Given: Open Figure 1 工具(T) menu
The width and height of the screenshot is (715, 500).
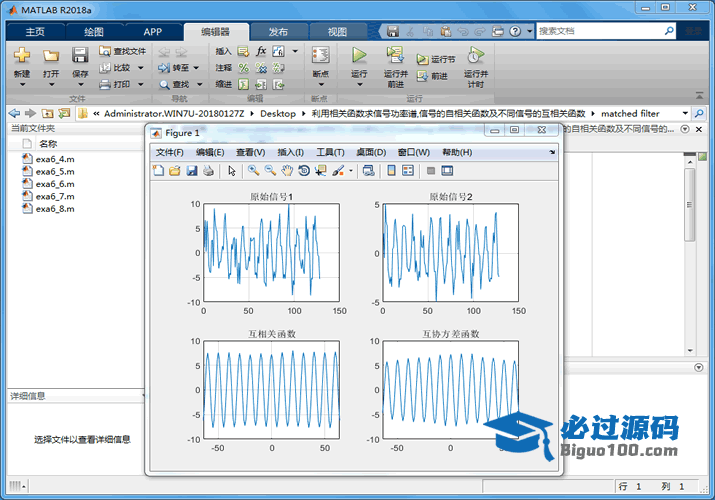Looking at the screenshot, I should click(330, 152).
